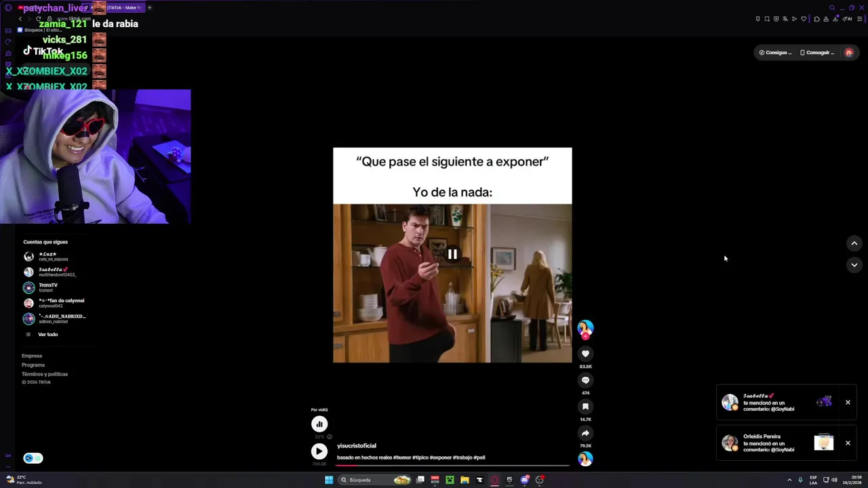This screenshot has height=488, width=868.
Task: Open 'Términos y políticas' footer link
Action: pyautogui.click(x=45, y=374)
